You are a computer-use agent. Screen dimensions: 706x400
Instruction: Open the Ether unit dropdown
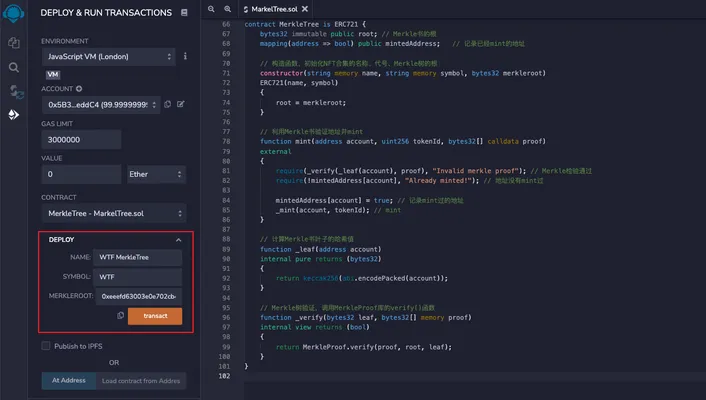click(x=156, y=174)
